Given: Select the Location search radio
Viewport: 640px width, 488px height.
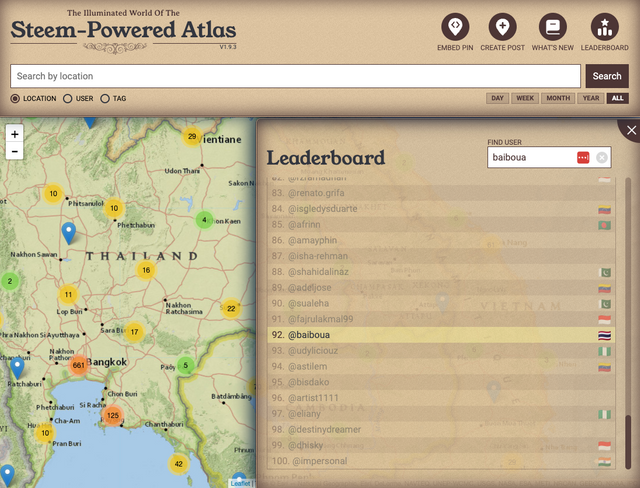Looking at the screenshot, I should [15, 98].
